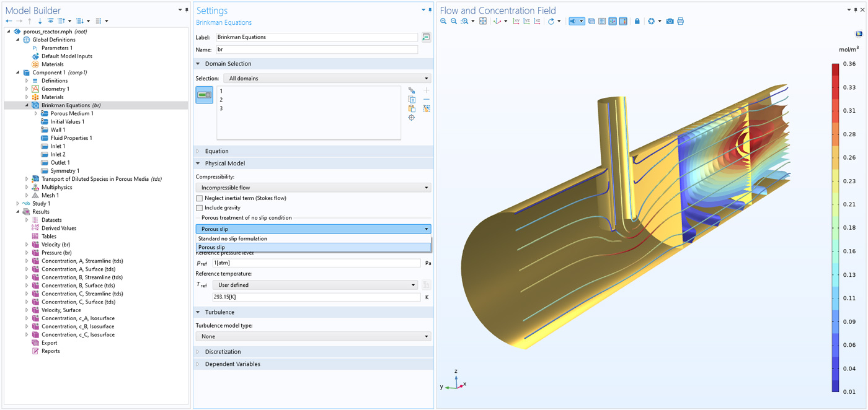This screenshot has height=410, width=868.
Task: Toggle the Activate Selection switch
Action: (204, 95)
